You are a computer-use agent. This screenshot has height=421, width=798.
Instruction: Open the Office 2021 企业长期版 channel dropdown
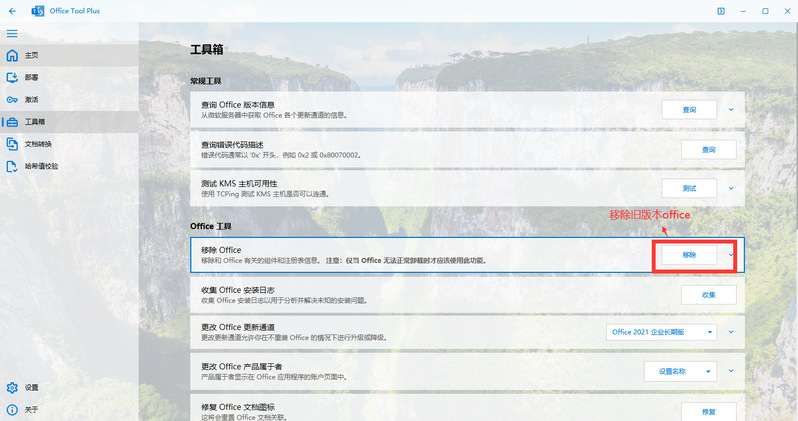click(x=662, y=332)
